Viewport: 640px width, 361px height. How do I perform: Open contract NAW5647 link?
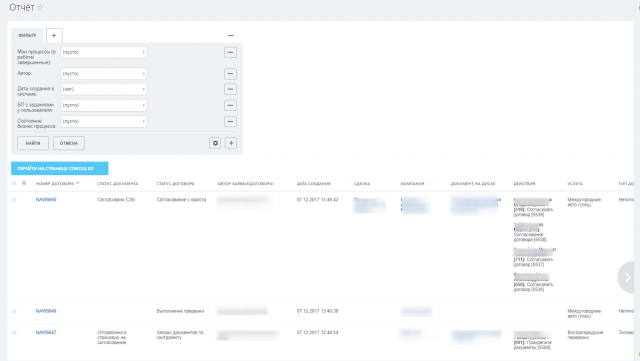[x=46, y=333]
